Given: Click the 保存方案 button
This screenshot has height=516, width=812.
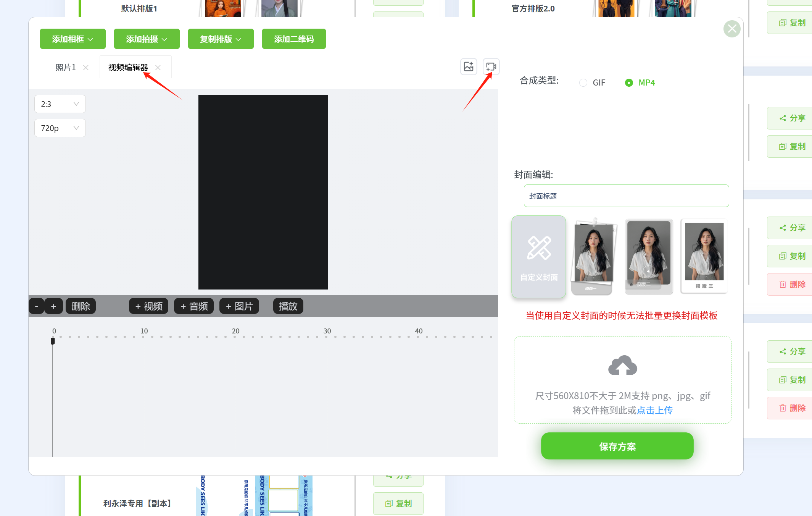Looking at the screenshot, I should 617,446.
